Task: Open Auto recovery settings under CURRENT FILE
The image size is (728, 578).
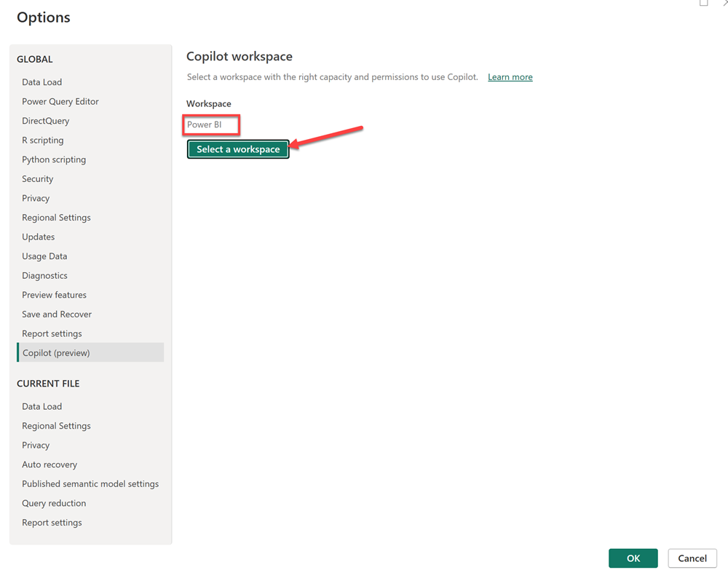Action: pyautogui.click(x=50, y=464)
